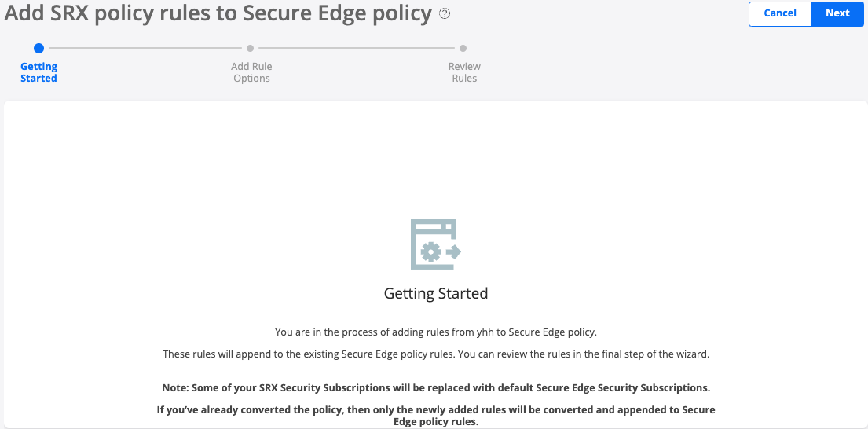Select the Review Rules step dot

click(x=463, y=49)
